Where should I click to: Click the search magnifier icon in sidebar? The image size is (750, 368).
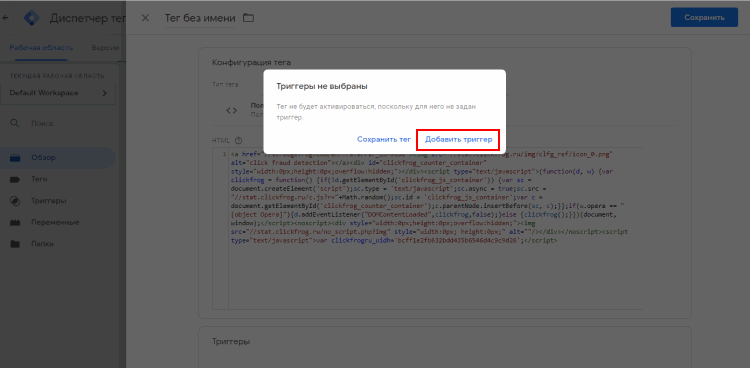point(15,123)
